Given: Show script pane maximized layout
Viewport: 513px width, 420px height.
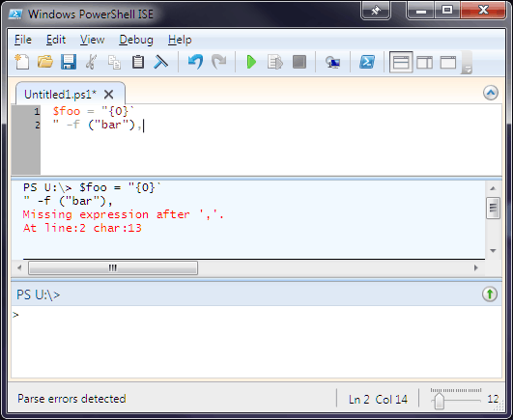Looking at the screenshot, I should [448, 62].
